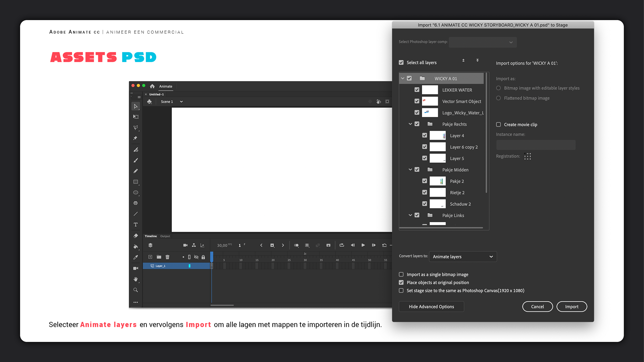Click the Play button in timeline
The width and height of the screenshot is (644, 362).
(x=363, y=245)
